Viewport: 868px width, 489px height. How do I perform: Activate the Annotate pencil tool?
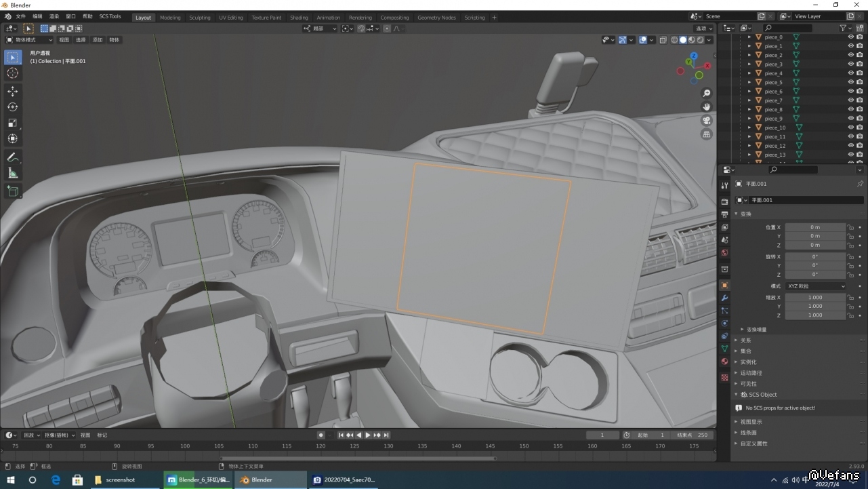pos(12,157)
